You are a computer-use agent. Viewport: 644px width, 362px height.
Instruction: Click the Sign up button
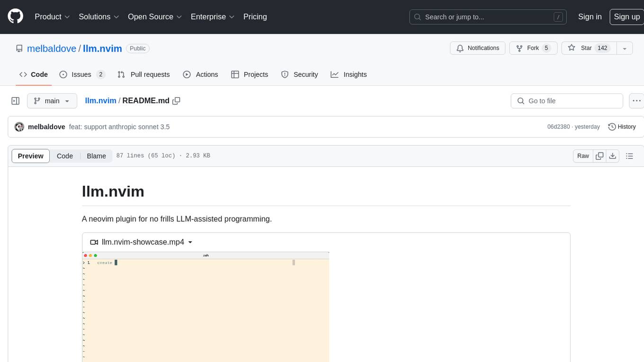(x=626, y=17)
